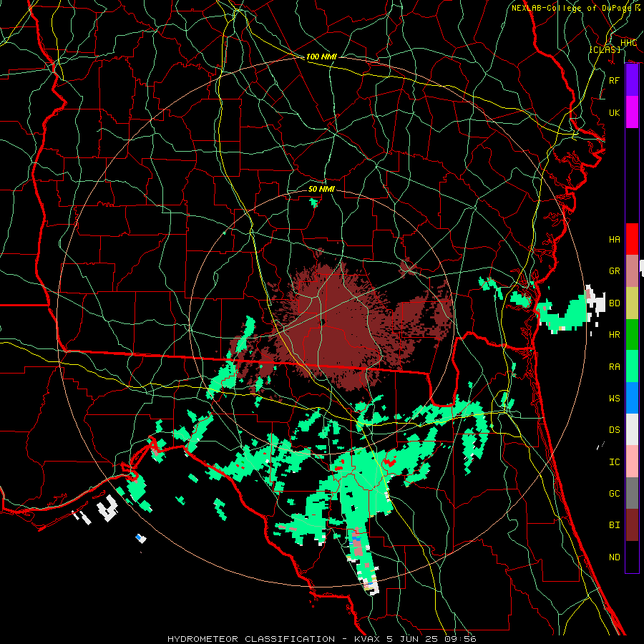Screen dimensions: 644x644
Task: Click the GR legend label
Action: pyautogui.click(x=615, y=271)
